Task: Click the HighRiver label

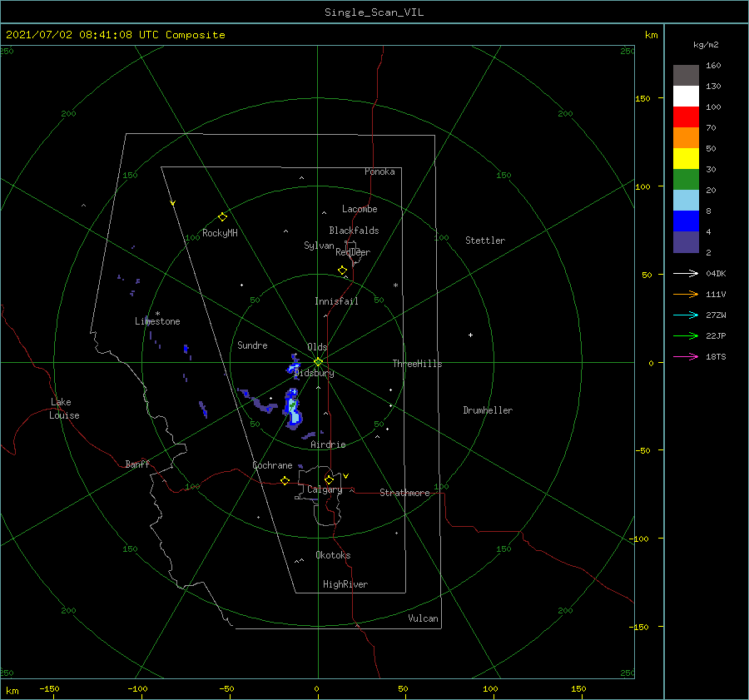Action: tap(345, 584)
